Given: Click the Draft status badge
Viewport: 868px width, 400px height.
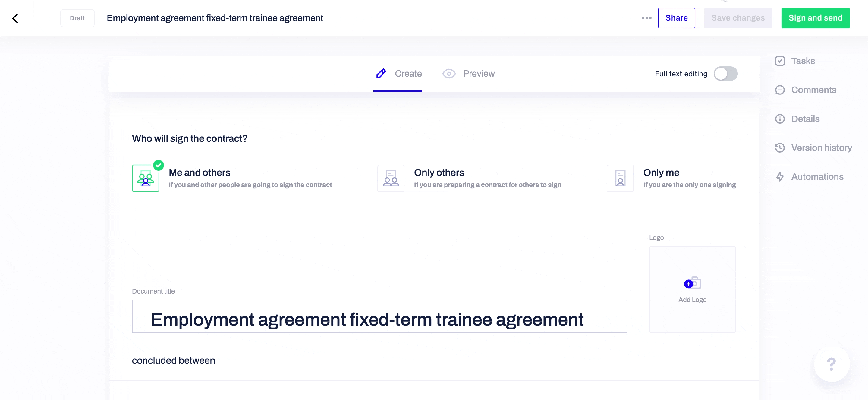Looking at the screenshot, I should point(77,18).
